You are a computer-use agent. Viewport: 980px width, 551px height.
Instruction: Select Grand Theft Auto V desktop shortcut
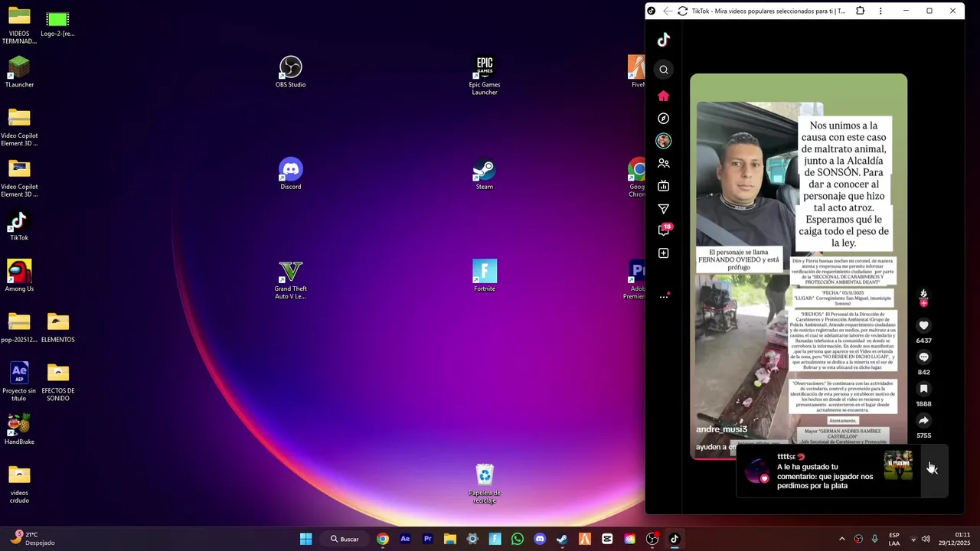290,279
